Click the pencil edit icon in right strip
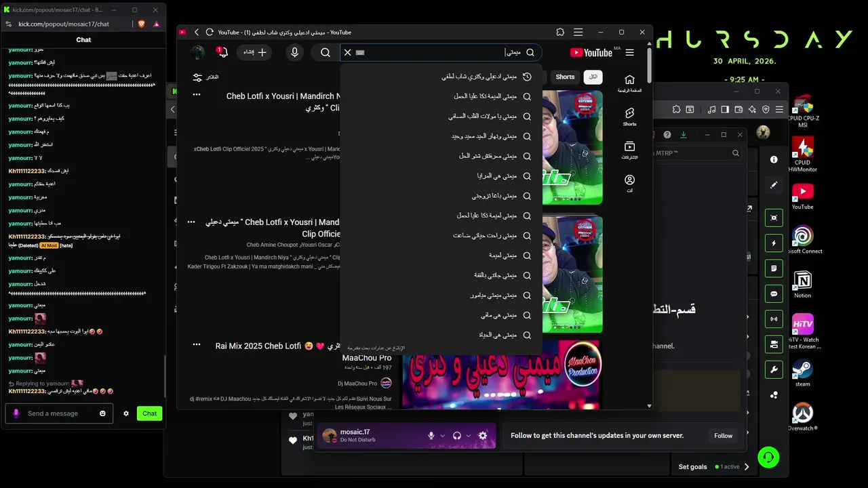The image size is (868, 488). (x=774, y=184)
